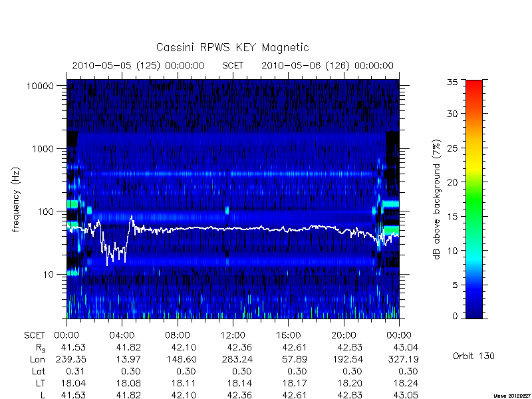Click the Lon value 283.24
532x399 pixels.
(237, 359)
